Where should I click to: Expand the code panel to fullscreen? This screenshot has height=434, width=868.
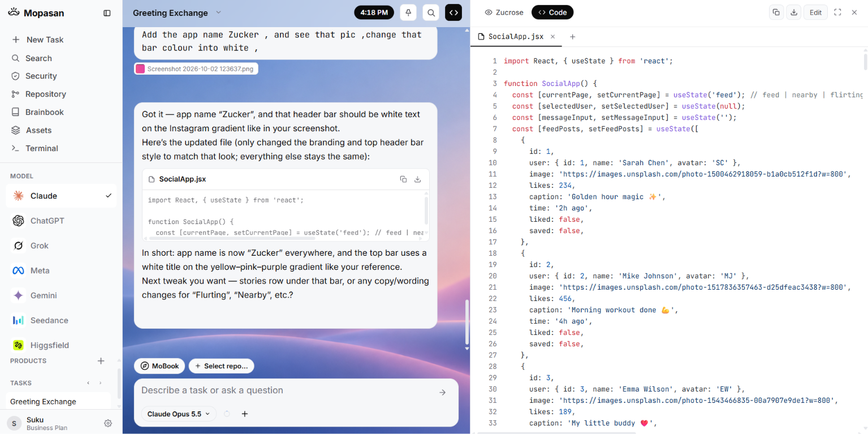[x=837, y=12]
